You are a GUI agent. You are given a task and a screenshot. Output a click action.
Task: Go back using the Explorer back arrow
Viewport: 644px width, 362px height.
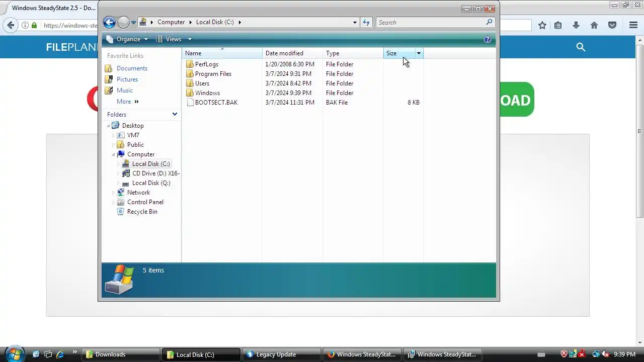[109, 22]
